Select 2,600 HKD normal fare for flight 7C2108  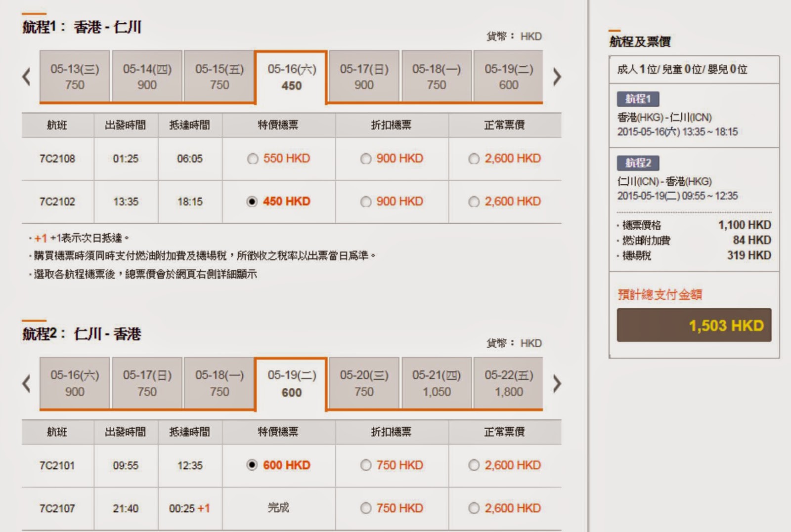point(474,159)
